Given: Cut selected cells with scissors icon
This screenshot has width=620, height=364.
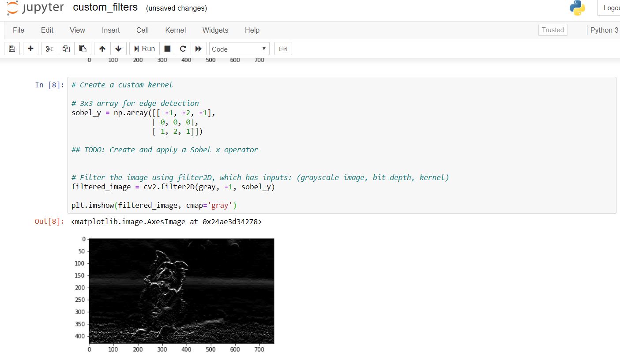Looking at the screenshot, I should [x=49, y=49].
